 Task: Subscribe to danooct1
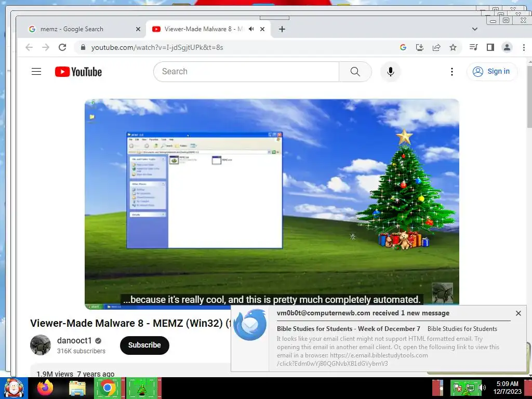point(144,345)
